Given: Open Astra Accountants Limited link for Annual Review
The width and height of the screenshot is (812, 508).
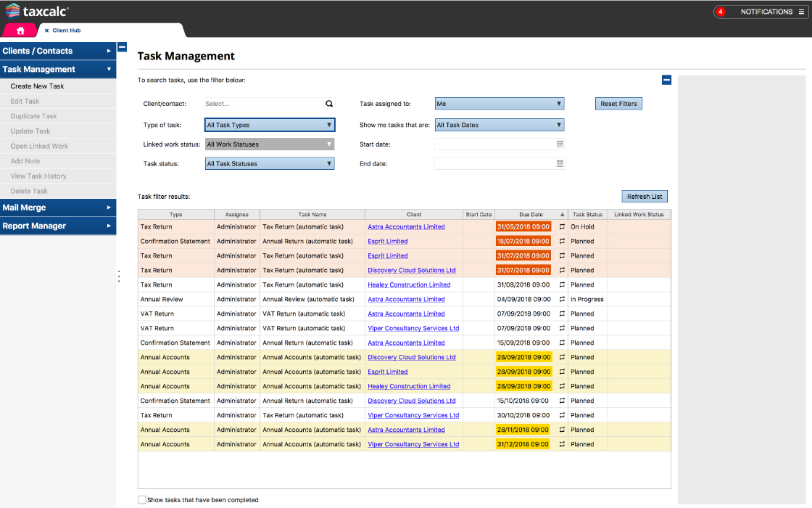Looking at the screenshot, I should 407,299.
